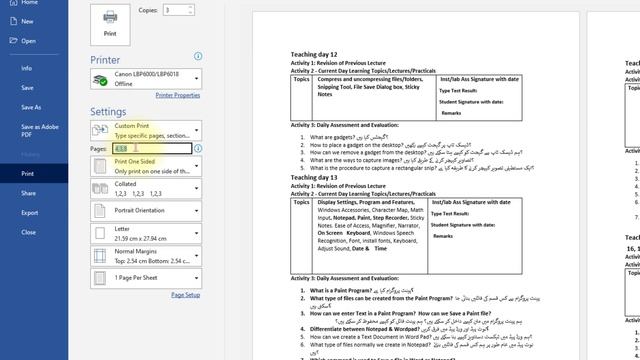Click the second preview page at right edge

click(613, 186)
